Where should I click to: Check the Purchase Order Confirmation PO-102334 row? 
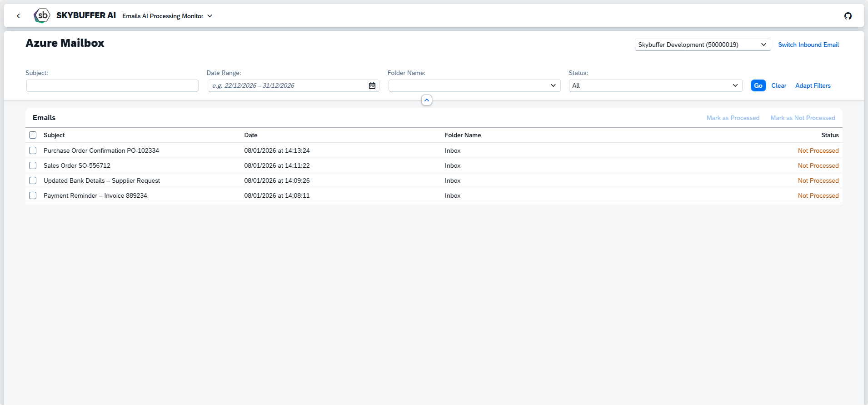[33, 150]
